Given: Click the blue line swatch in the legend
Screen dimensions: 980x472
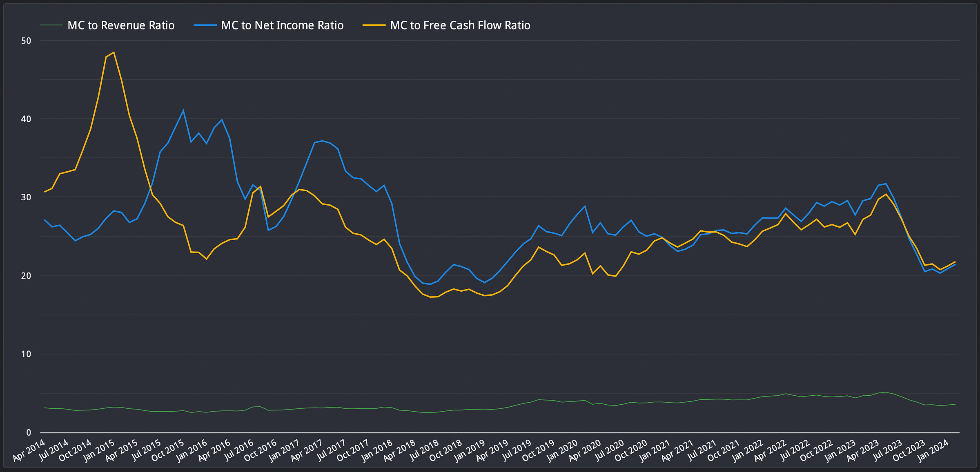Looking at the screenshot, I should pyautogui.click(x=205, y=25).
